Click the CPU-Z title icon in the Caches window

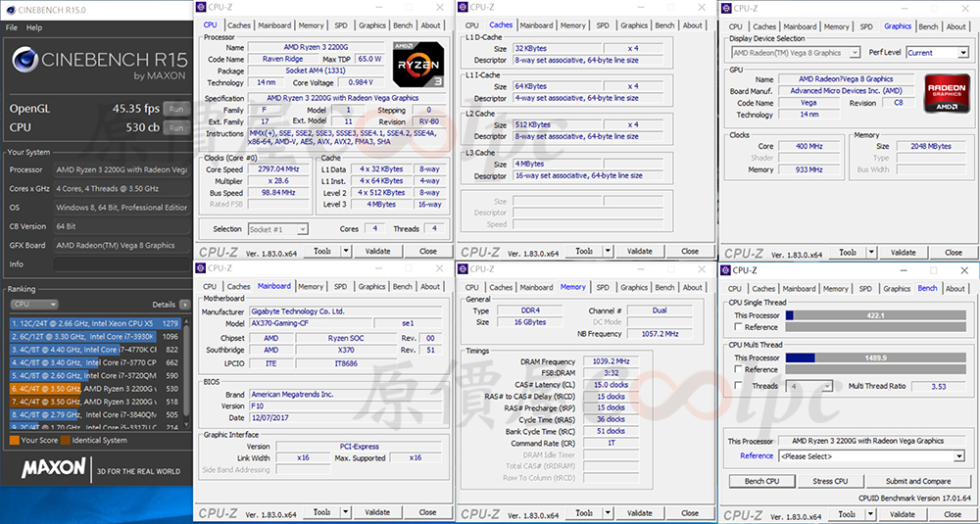pyautogui.click(x=464, y=7)
